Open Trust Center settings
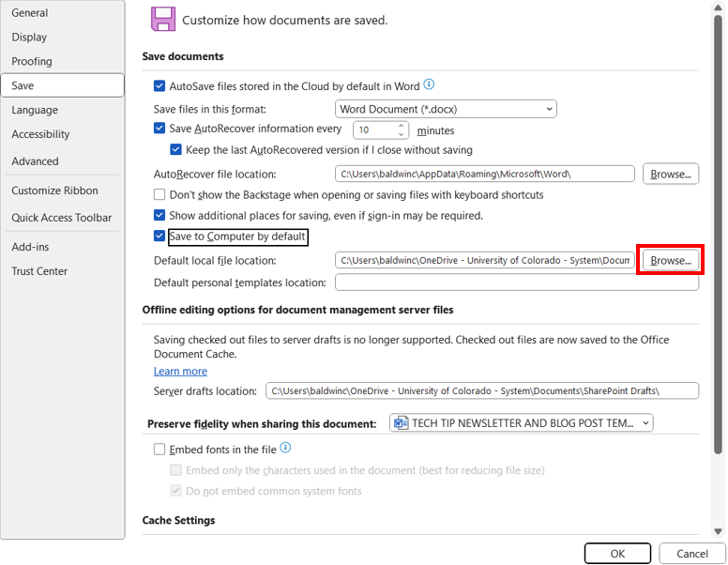728x565 pixels. click(x=39, y=271)
